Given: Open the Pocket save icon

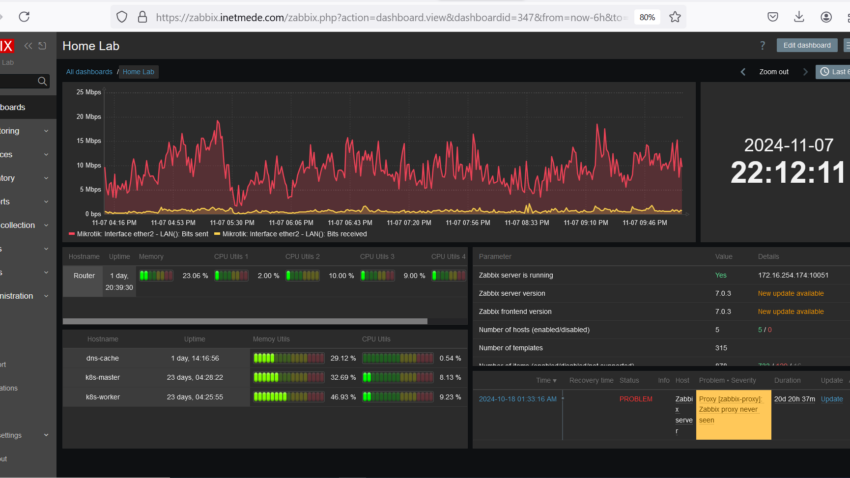Looking at the screenshot, I should tap(773, 17).
